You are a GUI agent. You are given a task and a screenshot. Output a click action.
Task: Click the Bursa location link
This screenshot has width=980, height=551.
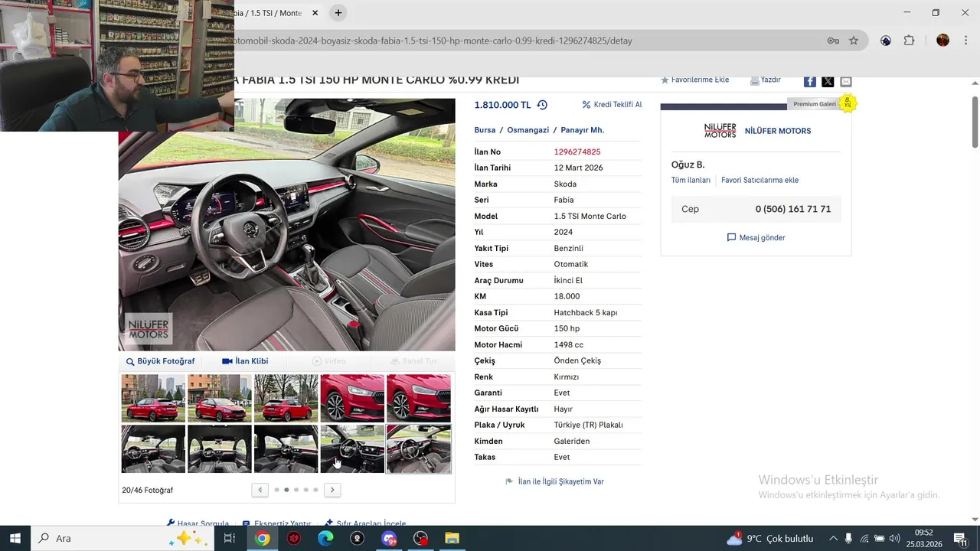[485, 130]
